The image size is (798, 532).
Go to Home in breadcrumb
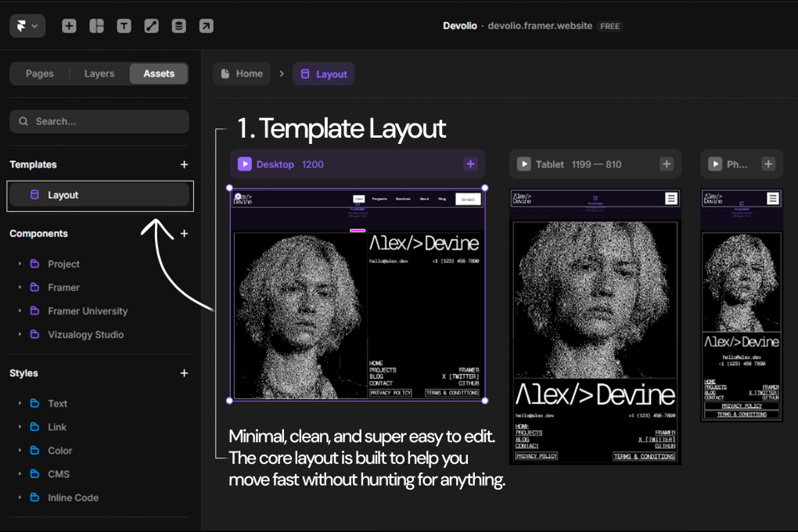coord(242,74)
